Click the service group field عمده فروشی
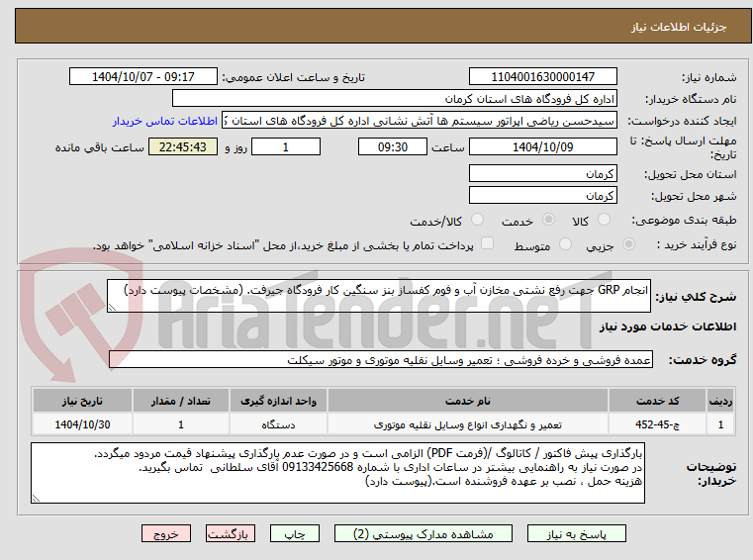 click(381, 360)
